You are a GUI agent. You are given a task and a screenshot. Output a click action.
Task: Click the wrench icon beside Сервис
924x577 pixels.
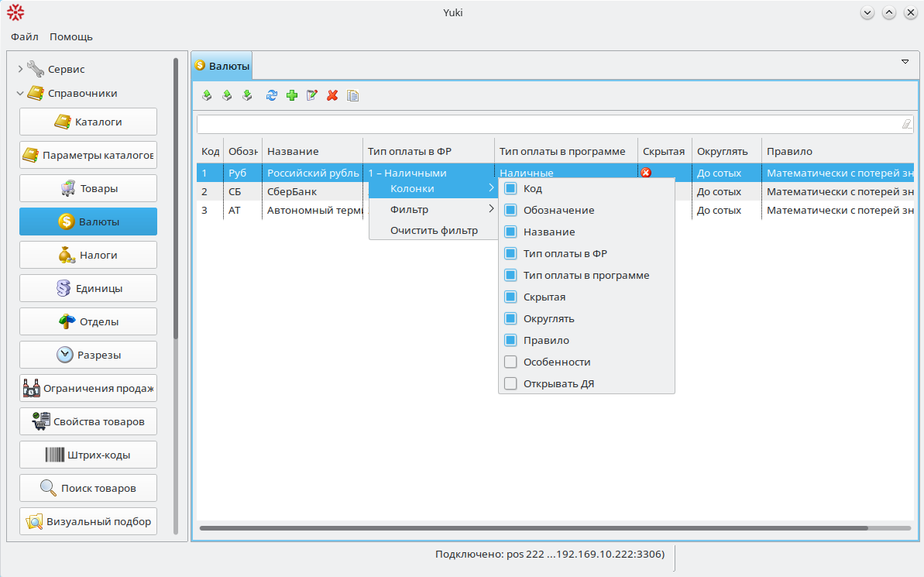click(x=36, y=69)
